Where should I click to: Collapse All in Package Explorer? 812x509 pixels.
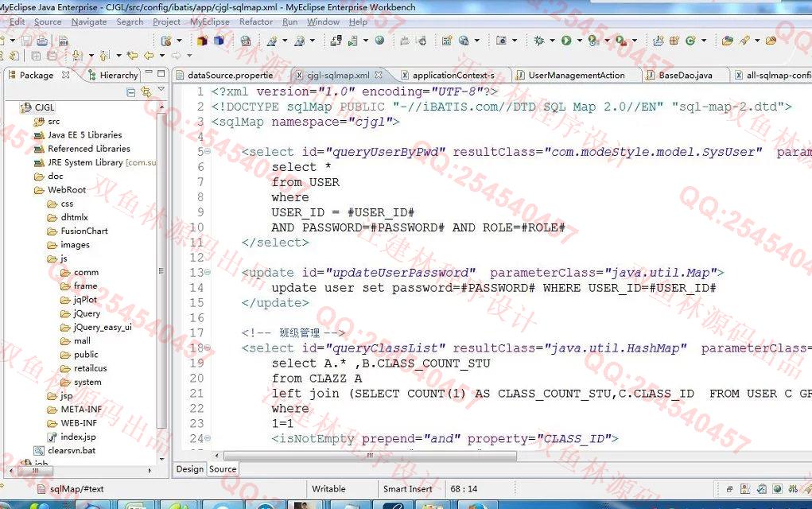coord(130,92)
